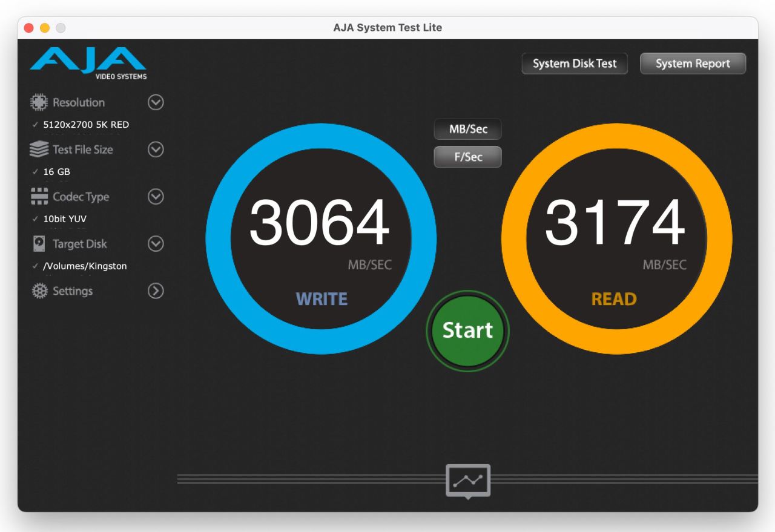Select the /Volumes/Kingston target disk
Image resolution: width=775 pixels, height=532 pixels.
coord(85,266)
